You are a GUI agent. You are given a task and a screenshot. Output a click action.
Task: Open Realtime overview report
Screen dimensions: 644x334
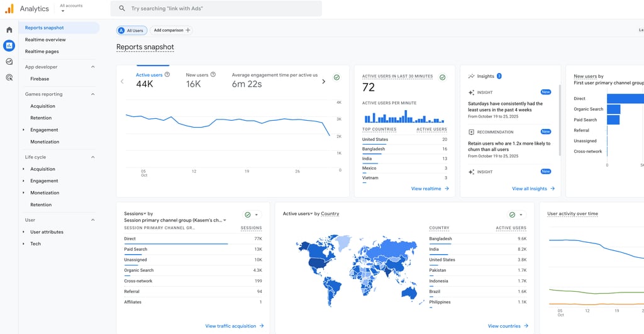click(x=45, y=40)
